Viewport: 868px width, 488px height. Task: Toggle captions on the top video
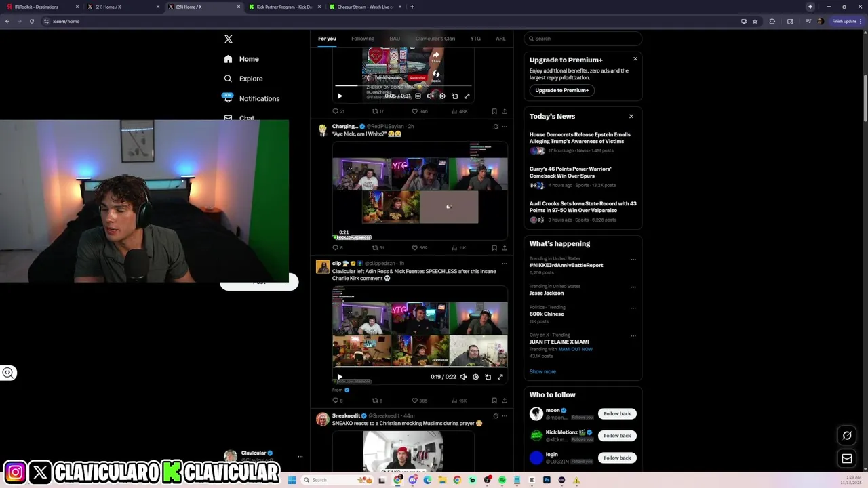tap(418, 96)
